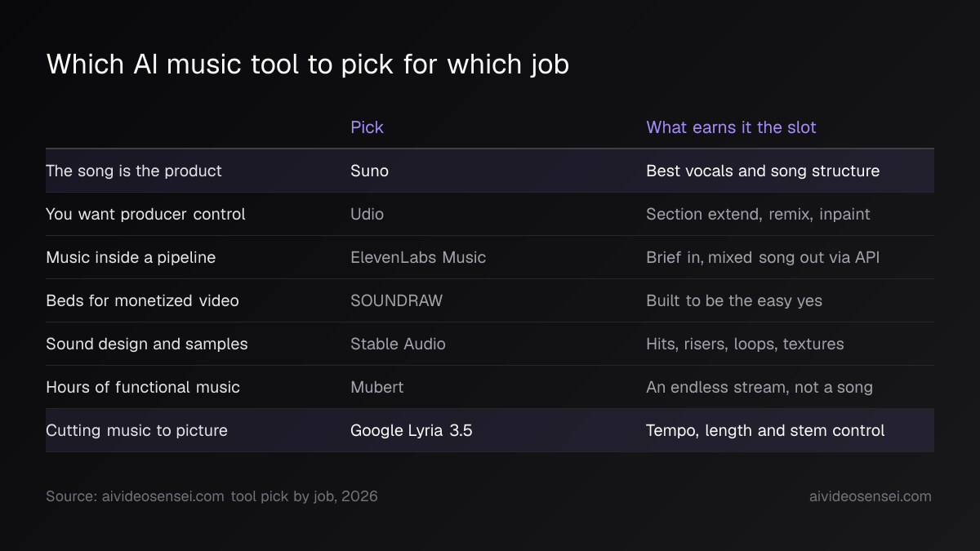Click 'The song is the product' row label

click(x=134, y=171)
